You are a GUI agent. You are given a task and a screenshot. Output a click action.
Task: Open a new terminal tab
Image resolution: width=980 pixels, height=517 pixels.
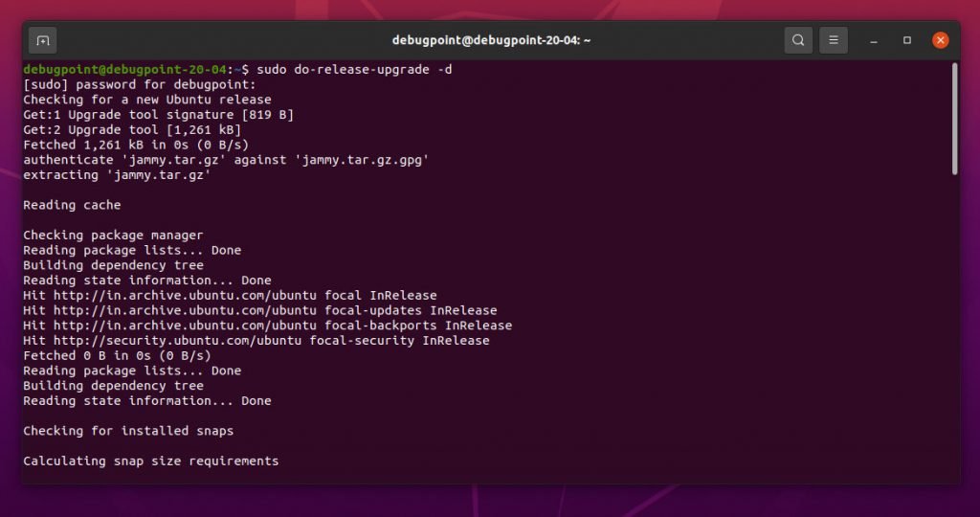click(x=42, y=40)
